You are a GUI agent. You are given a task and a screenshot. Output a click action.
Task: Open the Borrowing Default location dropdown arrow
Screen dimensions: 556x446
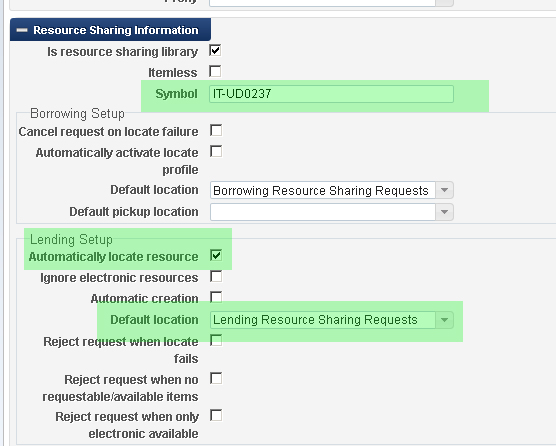click(x=444, y=190)
